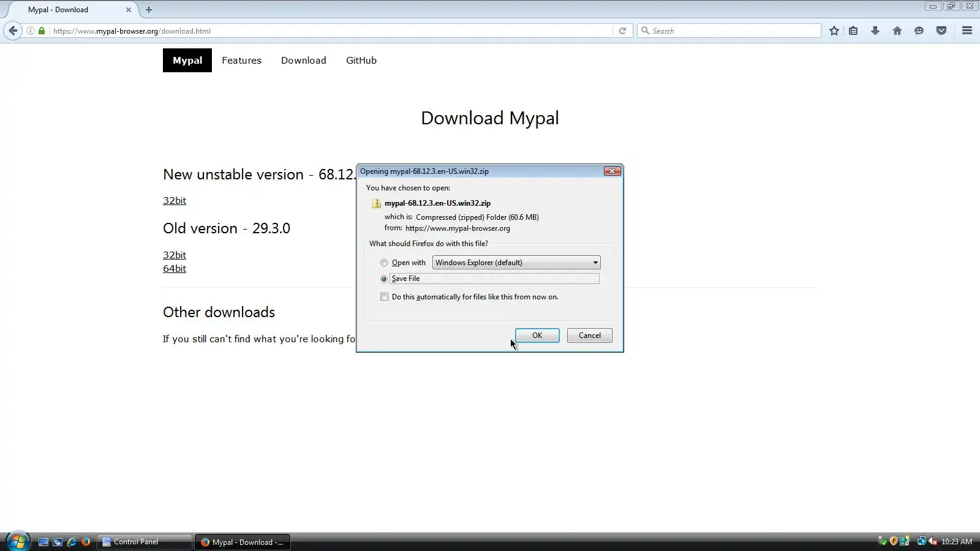980x551 pixels.
Task: Click the Windows Sidebar tray icon
Action: [x=905, y=541]
